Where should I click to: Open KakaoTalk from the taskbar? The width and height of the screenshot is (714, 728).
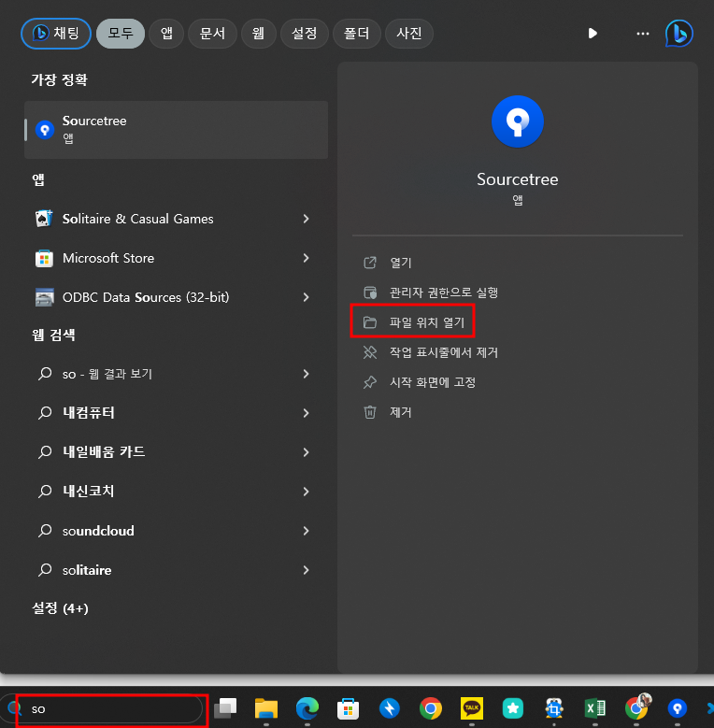(472, 708)
